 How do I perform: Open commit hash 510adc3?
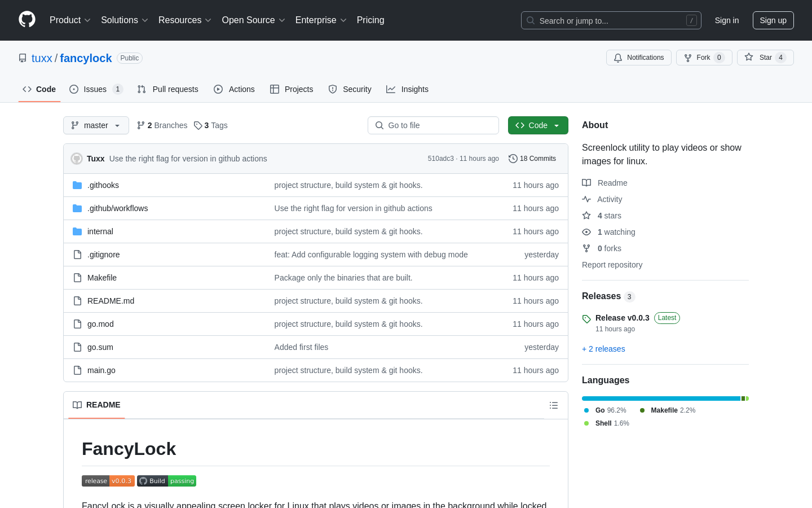(x=440, y=159)
